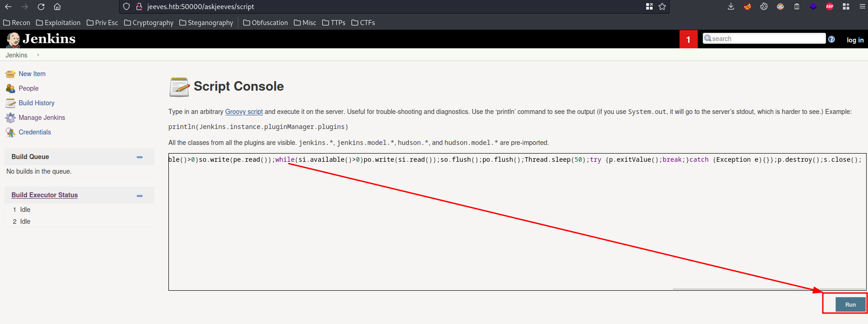Click the browser forward arrow

(25, 6)
